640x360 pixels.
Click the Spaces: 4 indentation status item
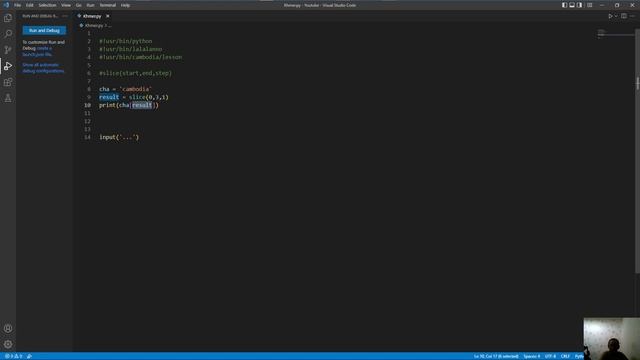(x=532, y=356)
